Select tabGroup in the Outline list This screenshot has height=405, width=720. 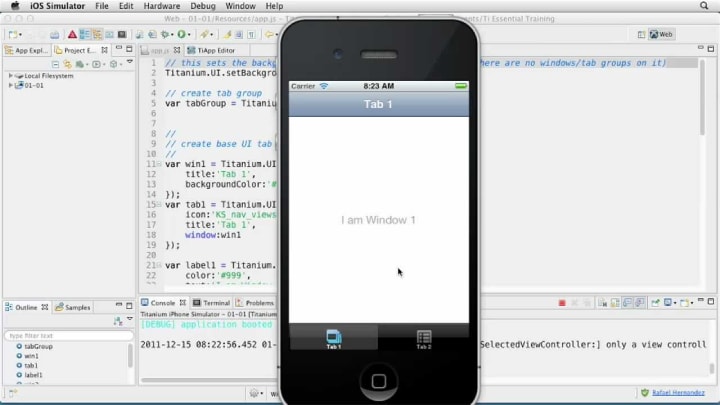click(x=39, y=346)
